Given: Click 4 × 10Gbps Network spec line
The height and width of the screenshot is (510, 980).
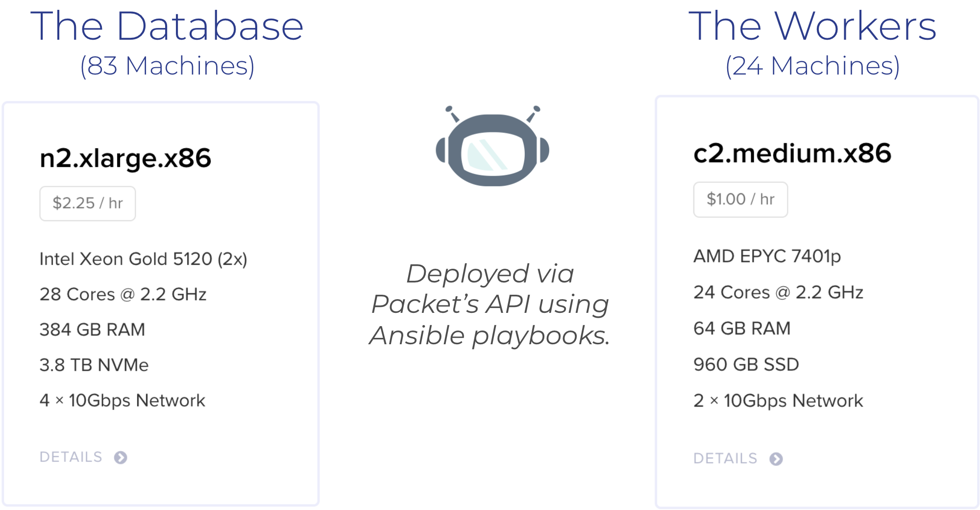Looking at the screenshot, I should (x=122, y=401).
